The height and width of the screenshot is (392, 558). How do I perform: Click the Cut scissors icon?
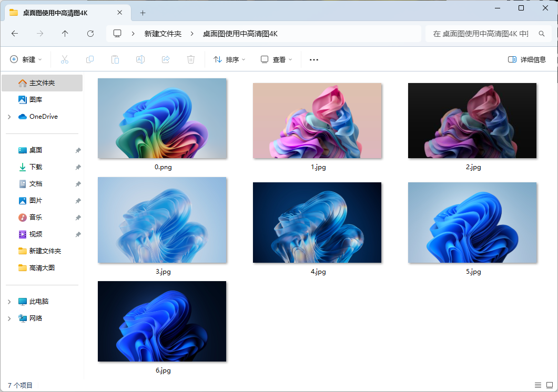pyautogui.click(x=65, y=60)
